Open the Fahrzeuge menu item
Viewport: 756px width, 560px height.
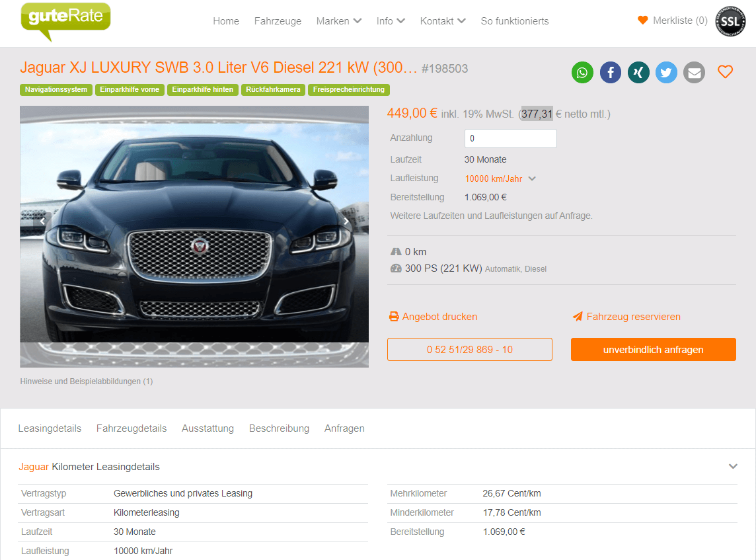pyautogui.click(x=278, y=21)
